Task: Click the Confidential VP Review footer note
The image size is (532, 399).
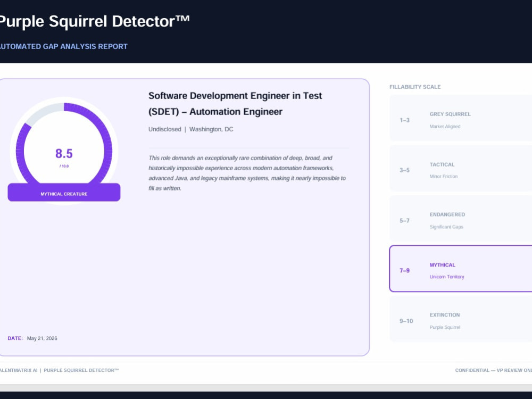Action: point(493,370)
